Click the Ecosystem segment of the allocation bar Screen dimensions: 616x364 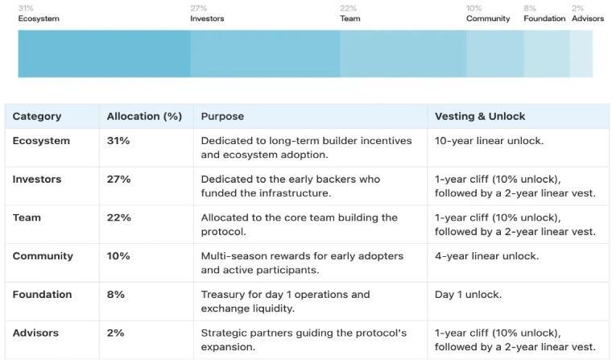(x=104, y=54)
